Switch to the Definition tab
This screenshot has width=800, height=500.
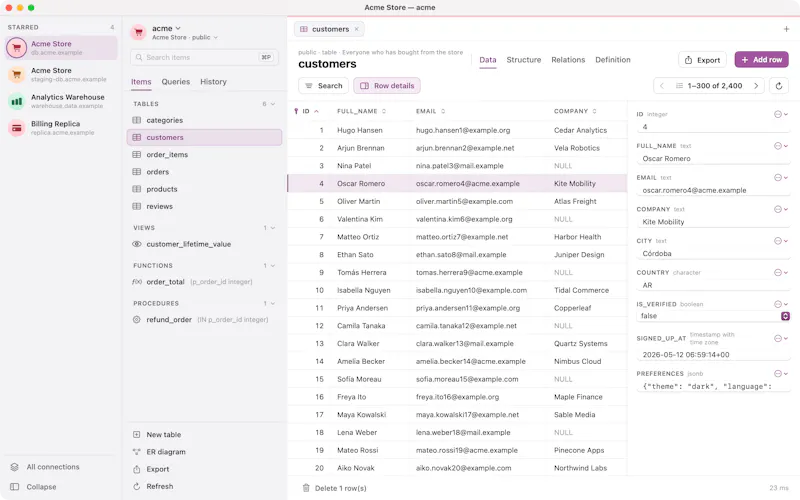(x=613, y=60)
